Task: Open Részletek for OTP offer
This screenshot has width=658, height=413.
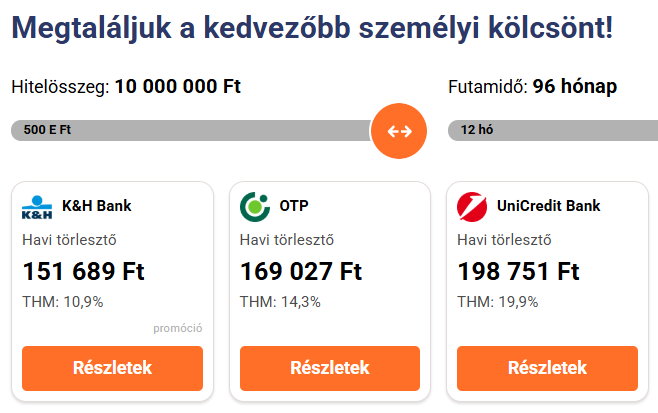Action: tap(330, 368)
